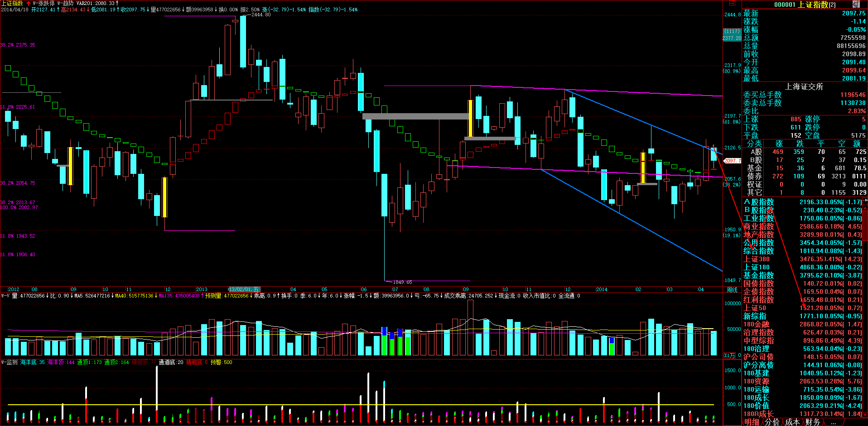This screenshot has height=426, width=868.
Task: Open the 分价 tab
Action: (772, 422)
